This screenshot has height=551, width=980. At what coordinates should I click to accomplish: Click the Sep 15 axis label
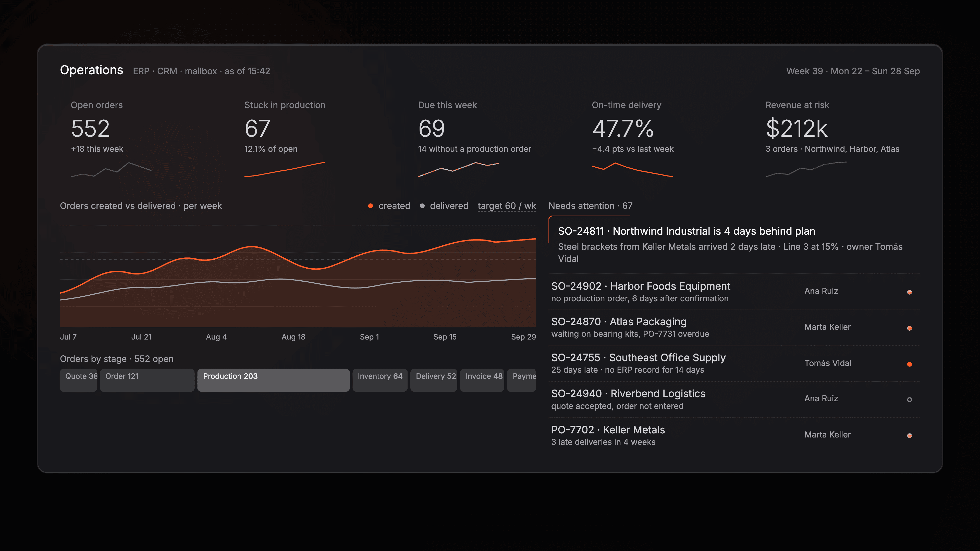(445, 337)
